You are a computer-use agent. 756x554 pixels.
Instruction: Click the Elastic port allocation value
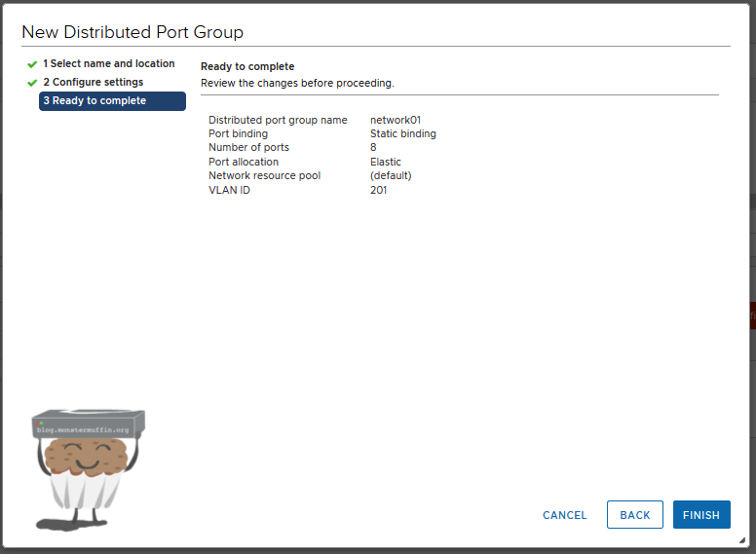tap(385, 162)
